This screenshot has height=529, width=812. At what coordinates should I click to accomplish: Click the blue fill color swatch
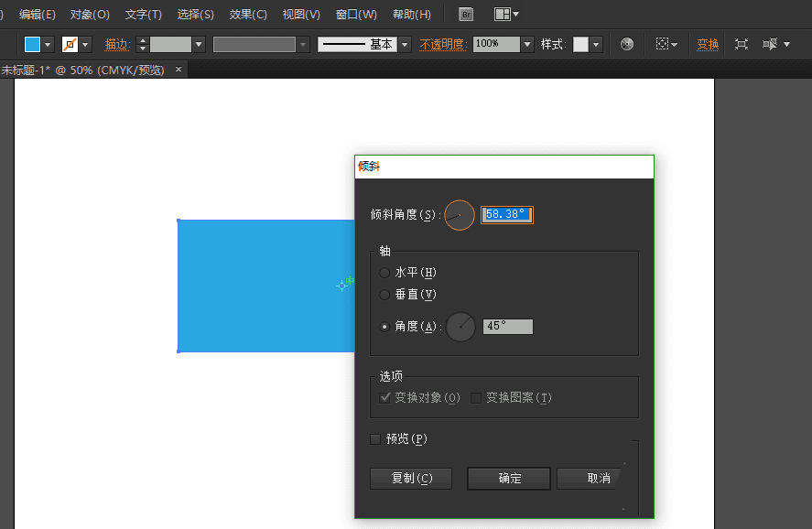[x=32, y=45]
